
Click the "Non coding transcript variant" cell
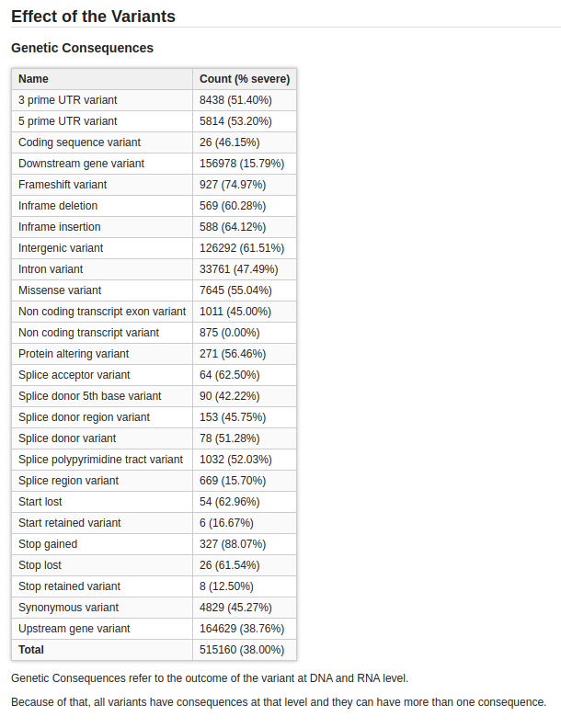88,333
